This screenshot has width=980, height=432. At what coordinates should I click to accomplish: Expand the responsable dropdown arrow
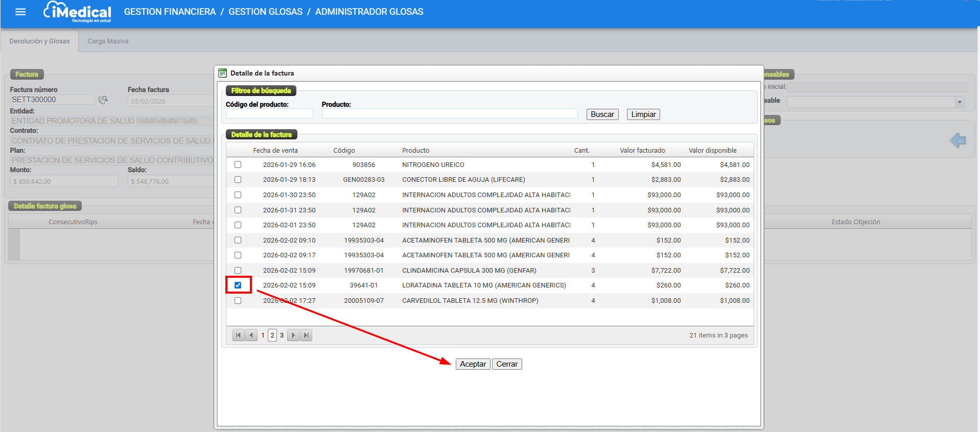point(960,102)
